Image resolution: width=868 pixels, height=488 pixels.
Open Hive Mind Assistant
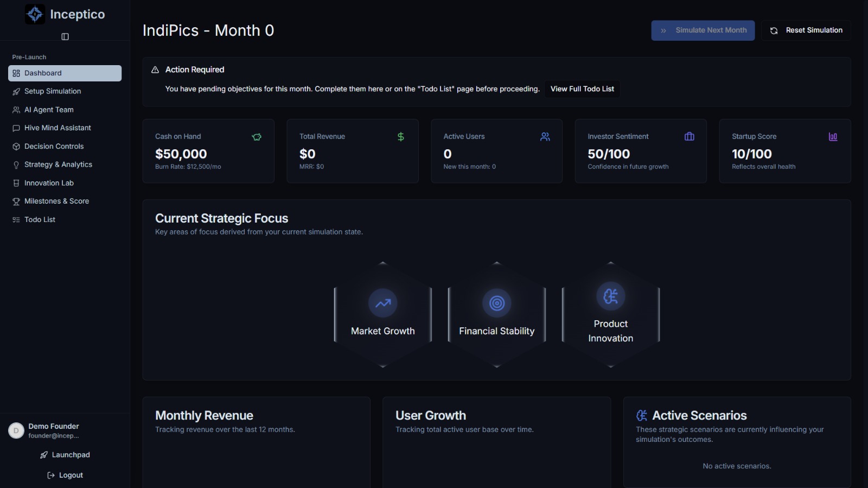coord(65,128)
